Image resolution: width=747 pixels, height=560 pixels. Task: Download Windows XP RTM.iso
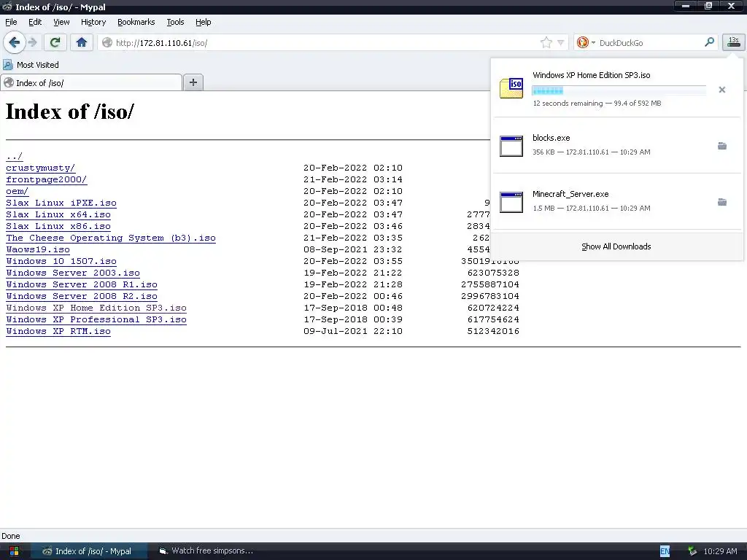click(58, 331)
